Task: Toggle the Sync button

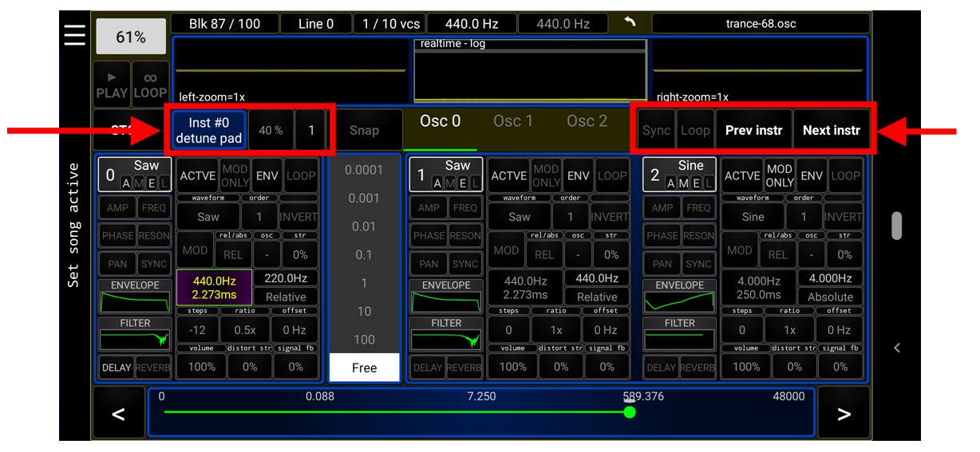Action: point(657,130)
